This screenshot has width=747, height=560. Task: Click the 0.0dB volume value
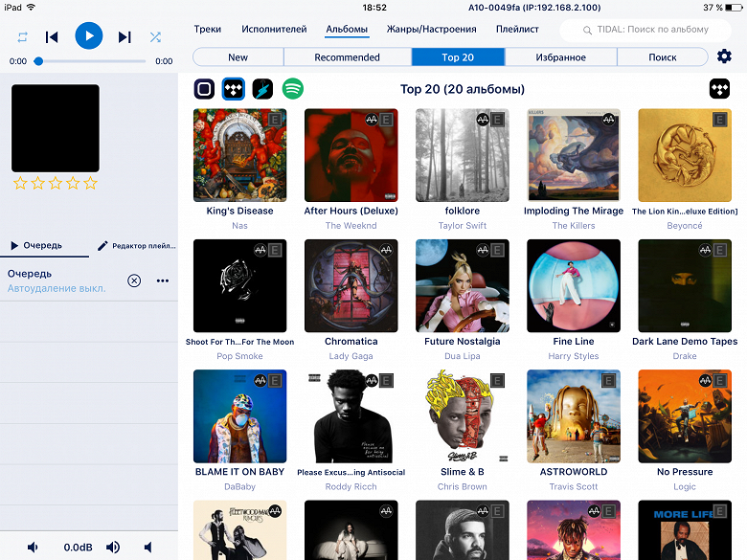point(79,548)
